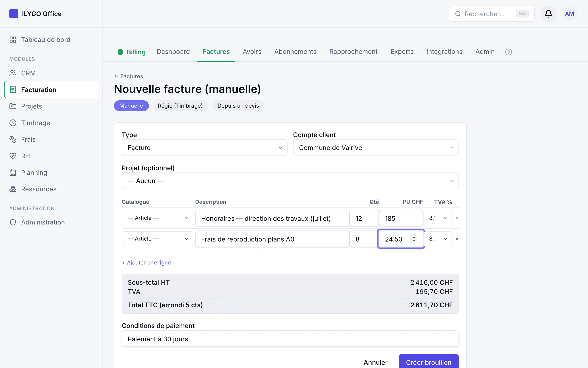Click the Honoraires description field

[x=272, y=218]
